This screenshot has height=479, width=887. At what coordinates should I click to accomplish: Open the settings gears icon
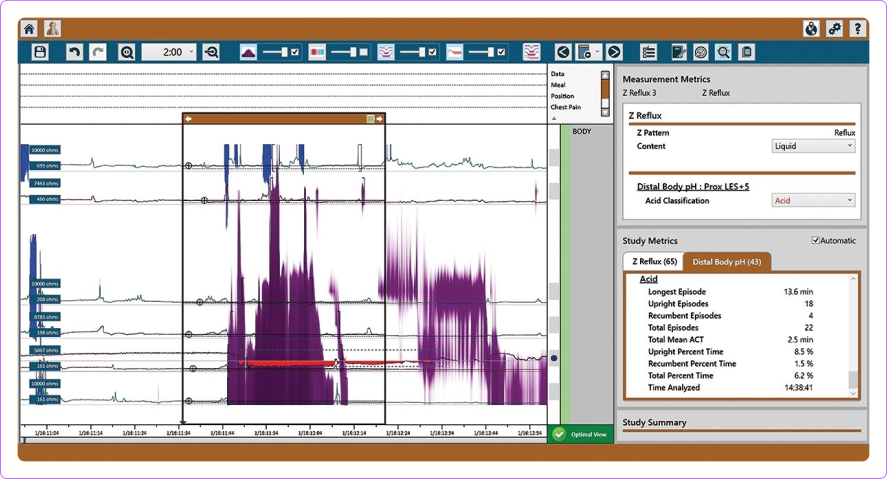coord(834,29)
